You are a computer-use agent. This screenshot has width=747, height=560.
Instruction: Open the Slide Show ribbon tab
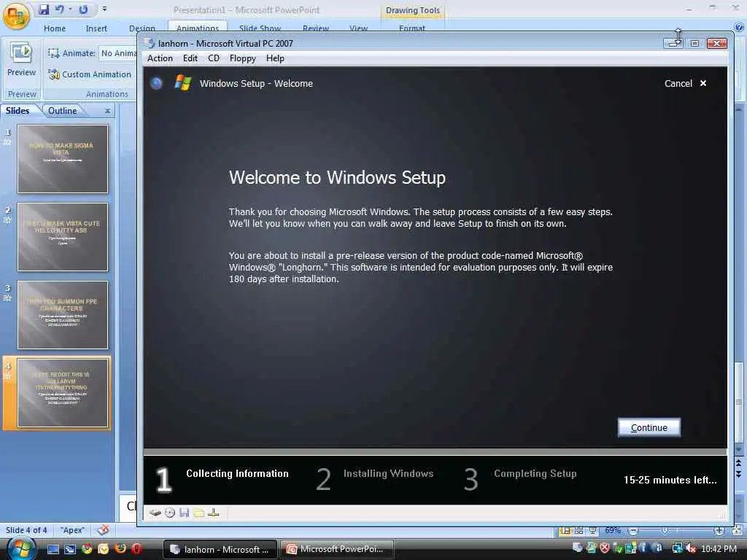tap(260, 28)
